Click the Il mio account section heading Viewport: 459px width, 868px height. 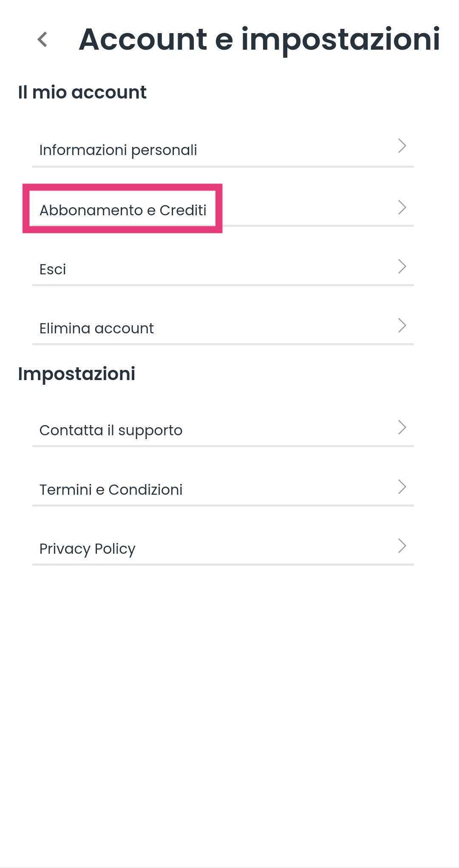pos(82,92)
